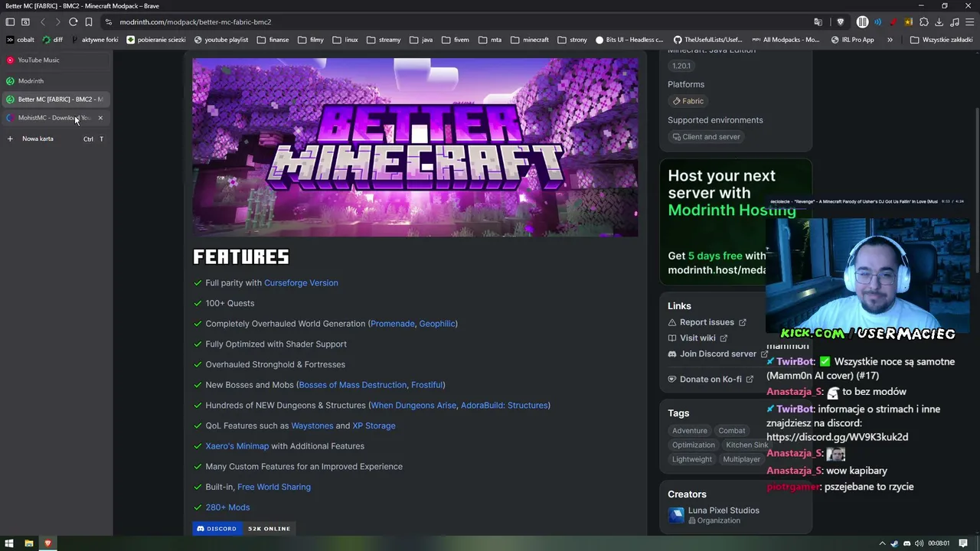The width and height of the screenshot is (980, 551).
Task: Open the IRL Pro App bookmark
Action: [852, 40]
